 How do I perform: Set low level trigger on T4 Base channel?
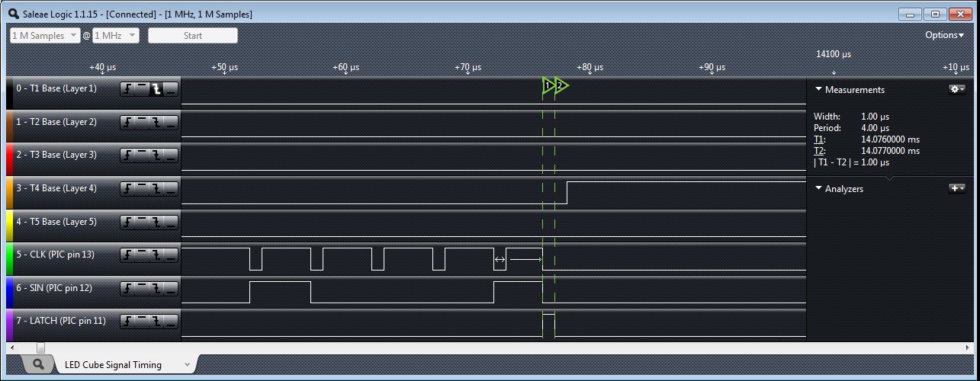[x=171, y=188]
